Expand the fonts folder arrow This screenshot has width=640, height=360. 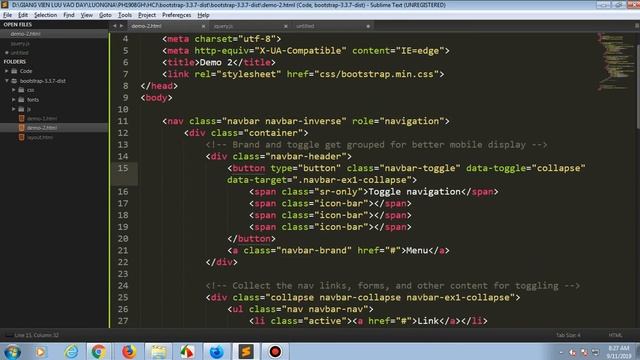click(13, 100)
